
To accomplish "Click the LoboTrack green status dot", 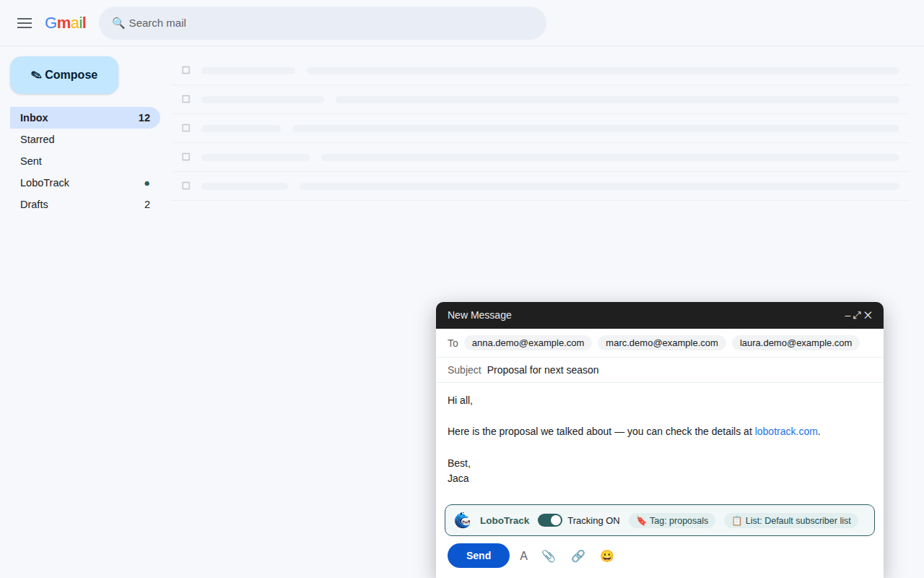I will (147, 184).
